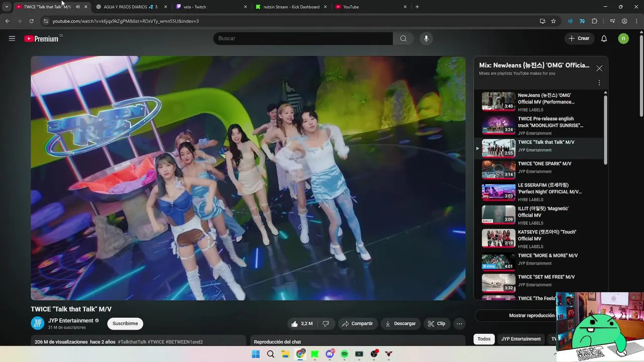Viewport: 644px width, 362px height.
Task: Click the search magnifier button
Action: pyautogui.click(x=404, y=38)
